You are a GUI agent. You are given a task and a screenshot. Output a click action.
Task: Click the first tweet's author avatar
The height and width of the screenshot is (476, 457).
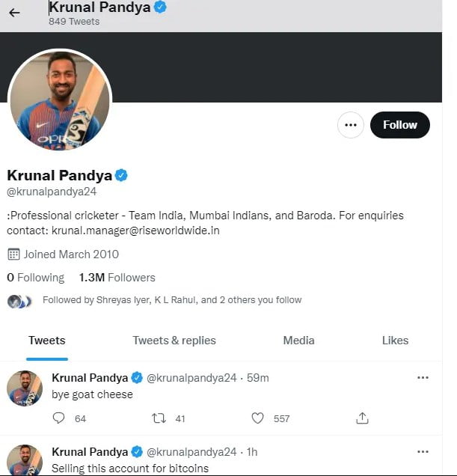click(x=25, y=388)
